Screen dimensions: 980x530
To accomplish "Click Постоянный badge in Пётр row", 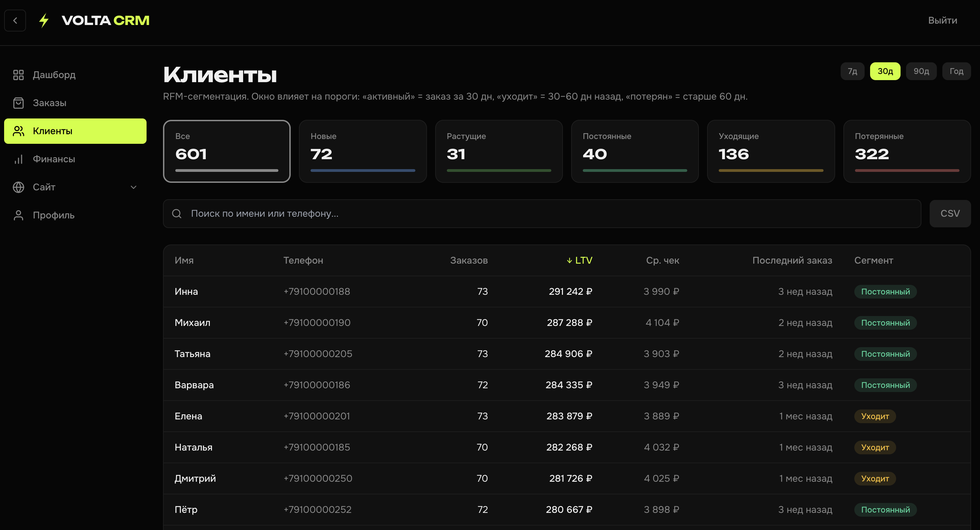I will 885,510.
